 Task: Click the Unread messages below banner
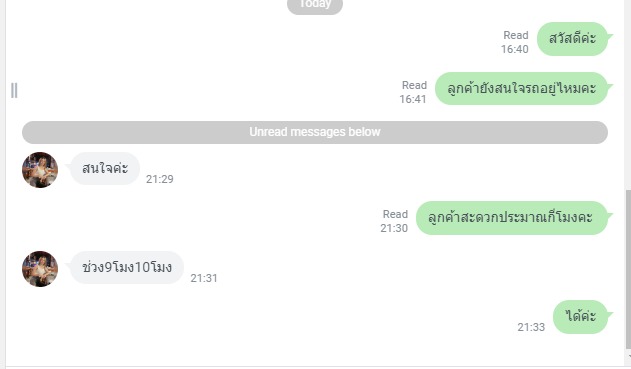pos(315,132)
